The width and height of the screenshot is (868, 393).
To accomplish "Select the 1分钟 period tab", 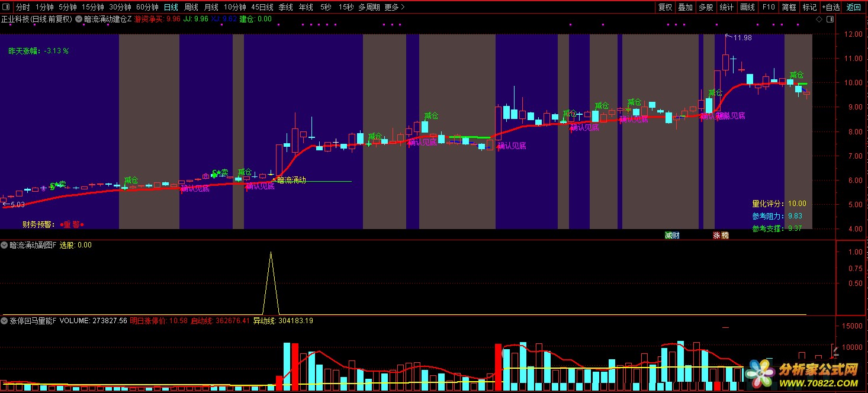I will point(44,7).
